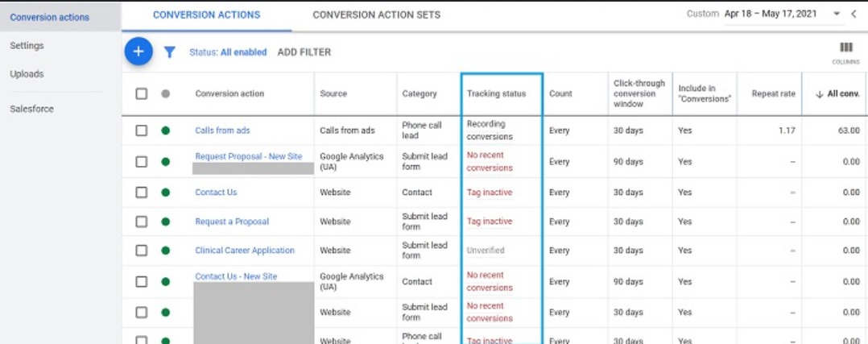868x344 pixels.
Task: Open the Columns picker icon
Action: (x=845, y=52)
